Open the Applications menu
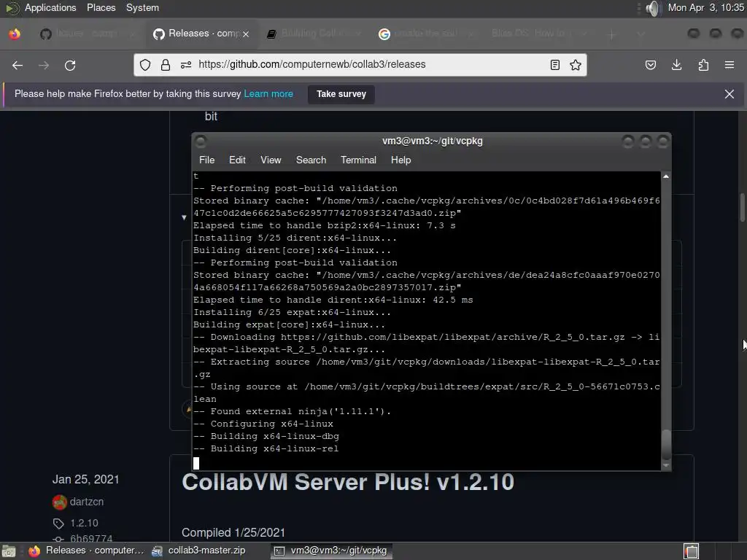747x560 pixels. (50, 7)
